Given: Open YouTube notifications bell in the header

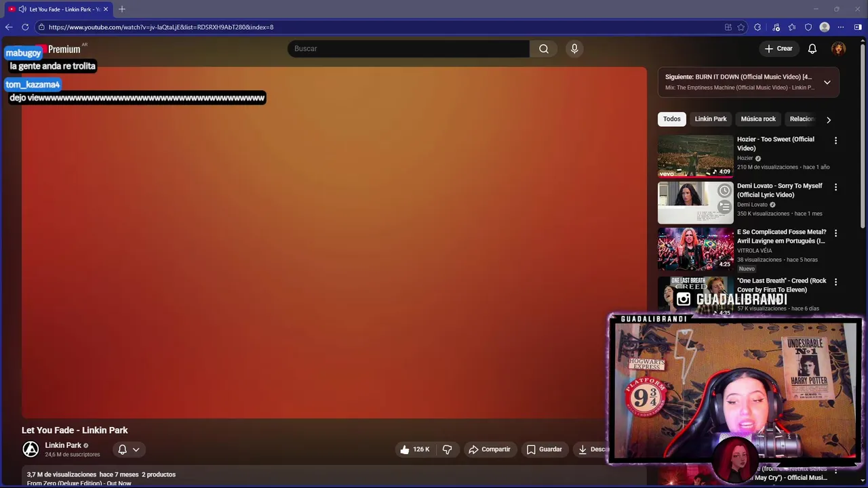Looking at the screenshot, I should (x=812, y=49).
